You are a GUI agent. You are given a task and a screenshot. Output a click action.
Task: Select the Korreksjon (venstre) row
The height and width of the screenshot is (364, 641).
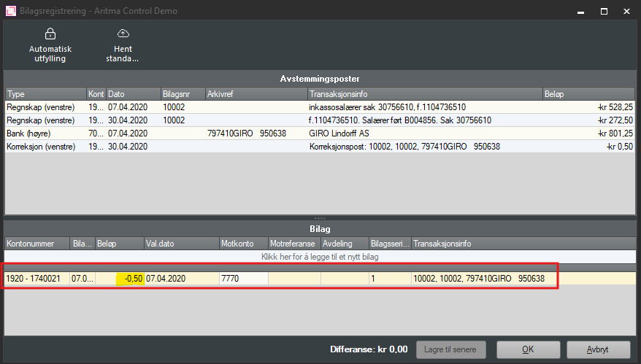coord(44,147)
